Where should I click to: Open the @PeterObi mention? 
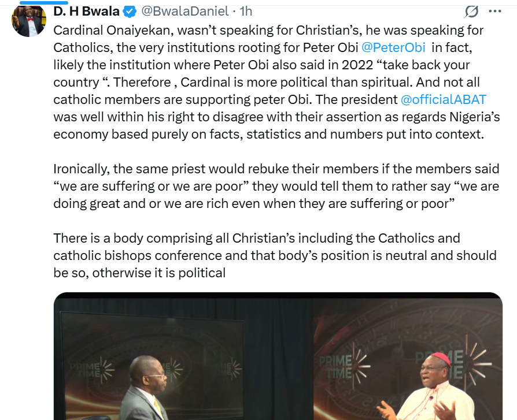393,47
